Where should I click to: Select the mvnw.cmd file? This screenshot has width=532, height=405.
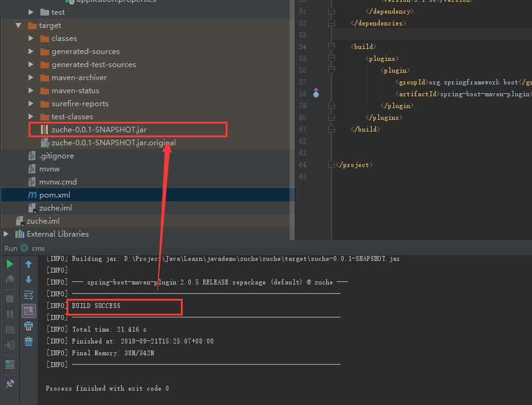click(x=58, y=182)
